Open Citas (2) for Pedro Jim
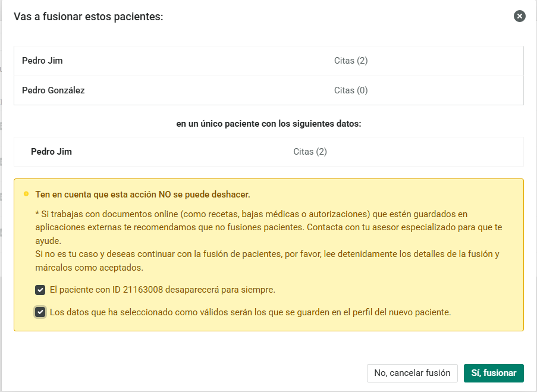This screenshot has width=537, height=392. pos(351,61)
